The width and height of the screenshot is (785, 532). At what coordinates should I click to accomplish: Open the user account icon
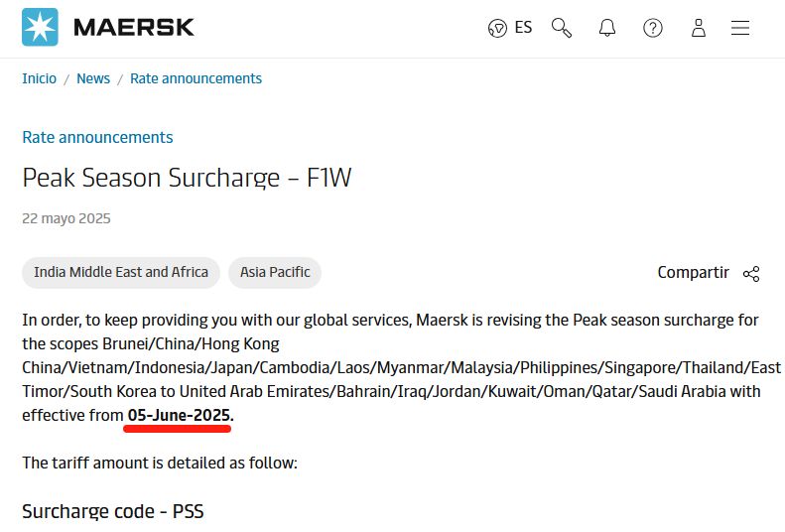click(x=699, y=28)
